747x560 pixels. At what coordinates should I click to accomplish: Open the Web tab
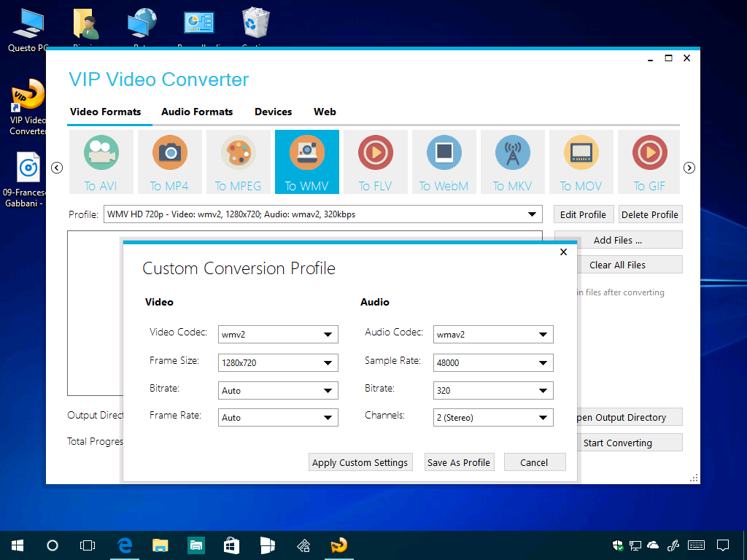point(325,112)
